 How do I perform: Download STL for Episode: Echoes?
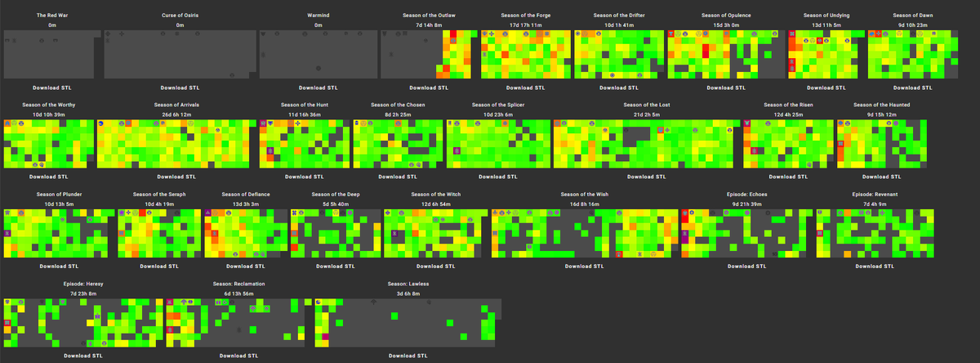point(747,267)
